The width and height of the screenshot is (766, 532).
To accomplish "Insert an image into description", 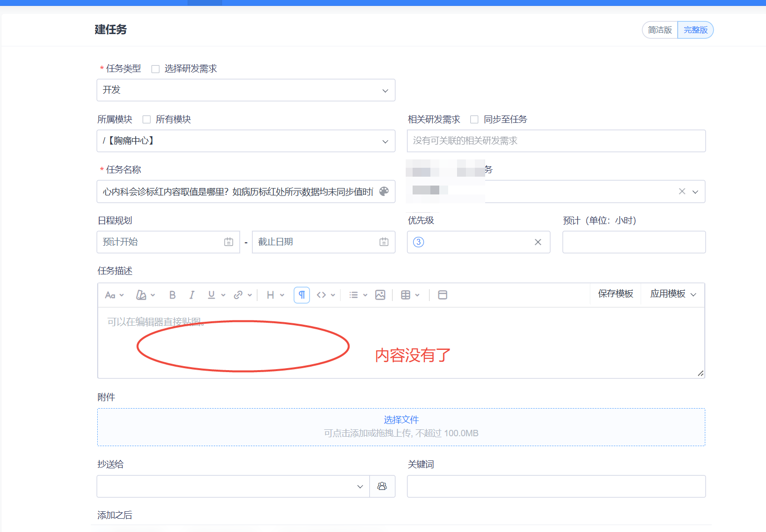I will [380, 295].
